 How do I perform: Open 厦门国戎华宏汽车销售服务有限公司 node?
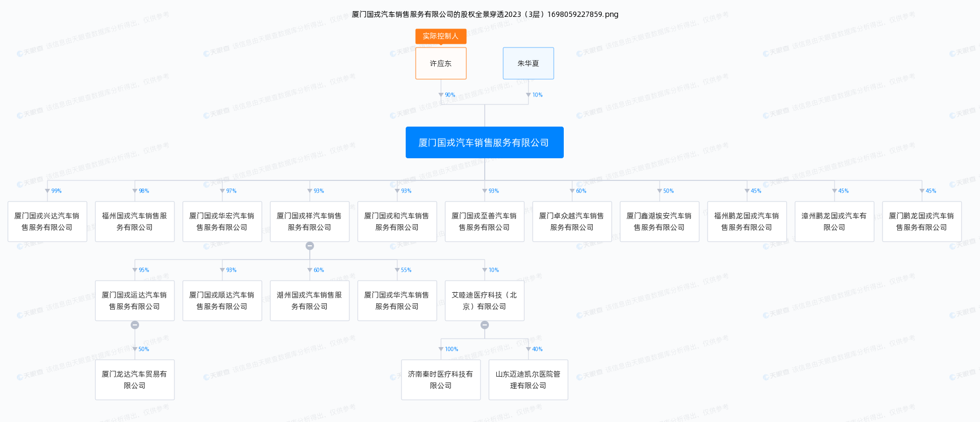pyautogui.click(x=222, y=222)
